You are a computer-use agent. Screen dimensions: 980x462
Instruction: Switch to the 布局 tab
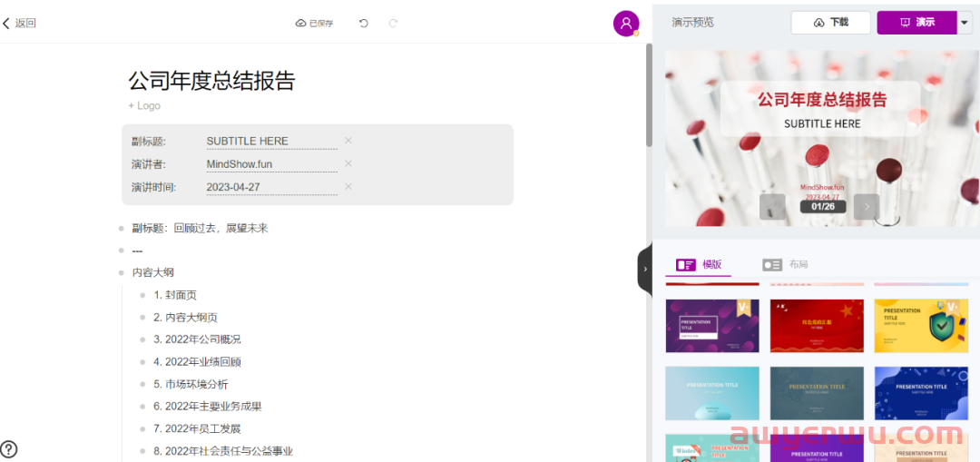785,264
